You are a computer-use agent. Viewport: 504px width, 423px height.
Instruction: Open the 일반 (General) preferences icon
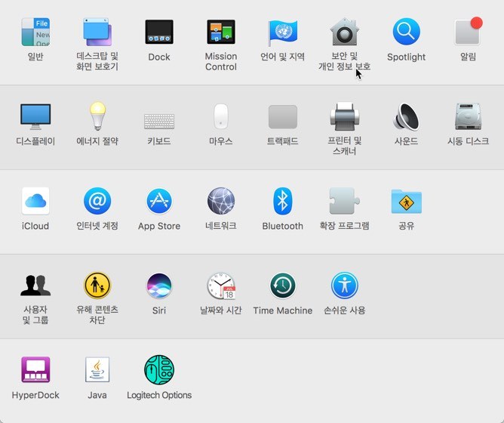(x=35, y=32)
